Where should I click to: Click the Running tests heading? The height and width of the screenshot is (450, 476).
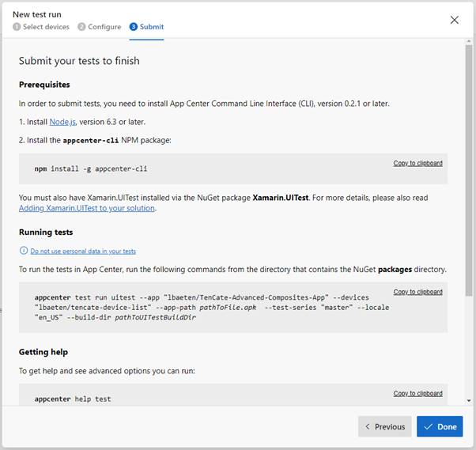pyautogui.click(x=46, y=233)
